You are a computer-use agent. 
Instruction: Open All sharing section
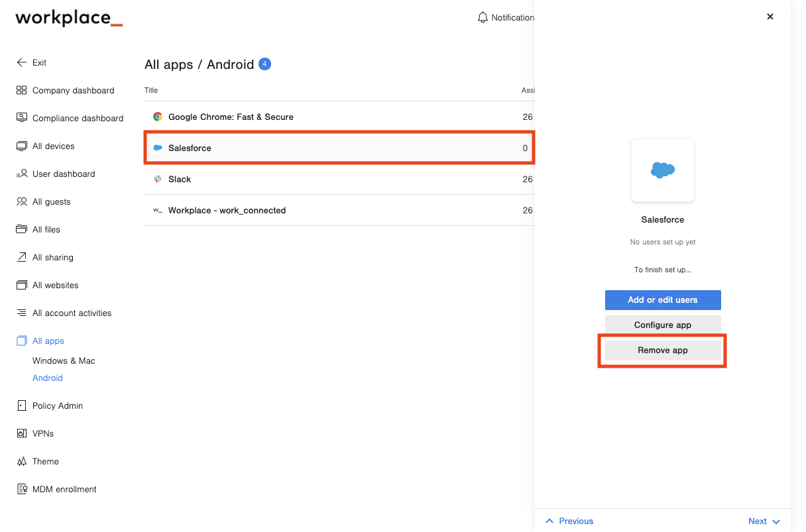coord(52,257)
